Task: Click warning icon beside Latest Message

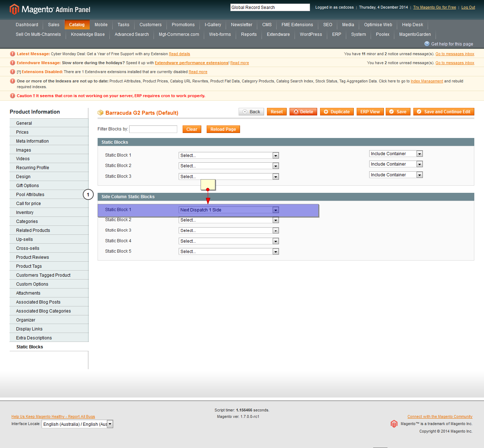Action: 13,54
